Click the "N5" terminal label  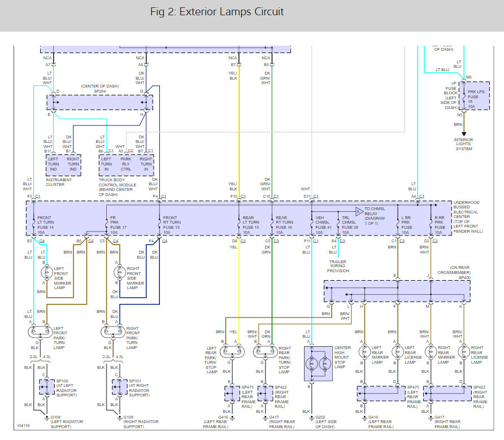coord(459,115)
